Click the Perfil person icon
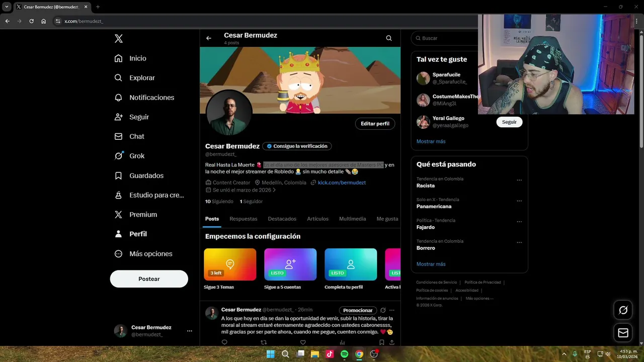 pos(118,234)
